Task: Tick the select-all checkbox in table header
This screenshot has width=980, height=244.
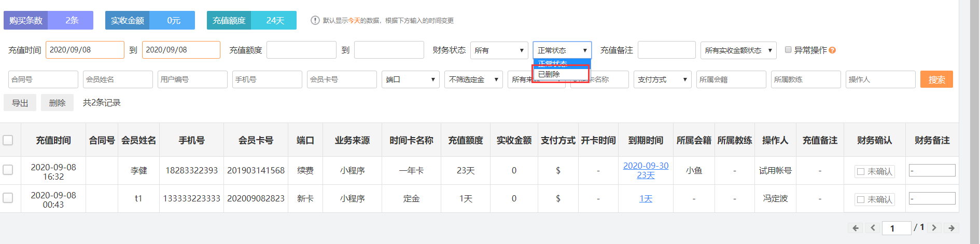Action: click(x=8, y=140)
